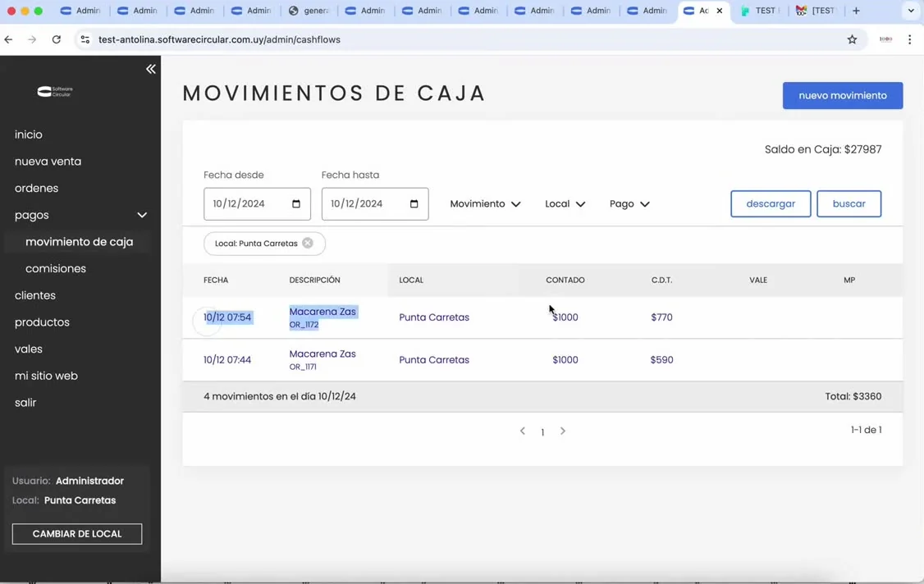Click the buscar button
This screenshot has width=924, height=584.
pyautogui.click(x=849, y=204)
